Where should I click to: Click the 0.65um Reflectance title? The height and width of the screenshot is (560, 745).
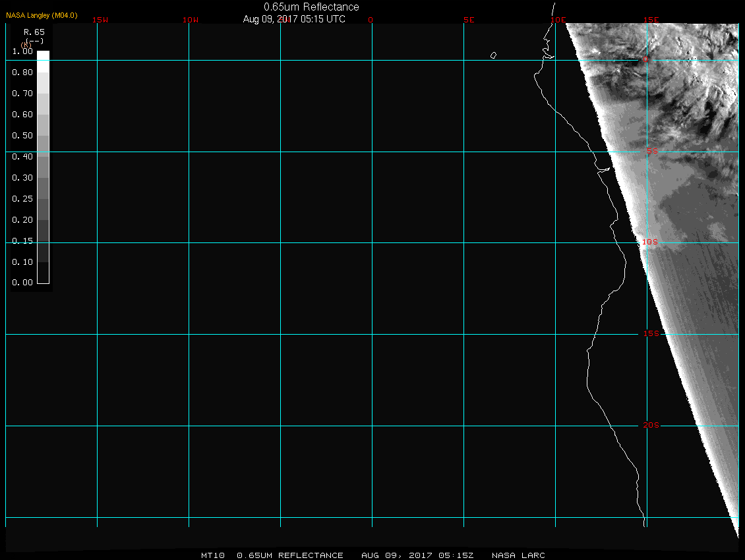[311, 7]
